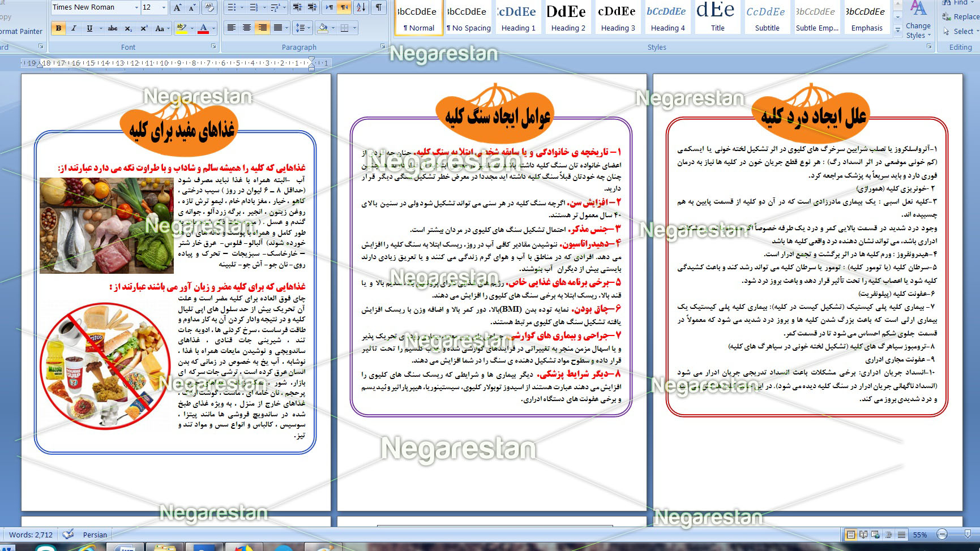The height and width of the screenshot is (551, 980).
Task: Justify the paragraph text
Action: tap(277, 28)
